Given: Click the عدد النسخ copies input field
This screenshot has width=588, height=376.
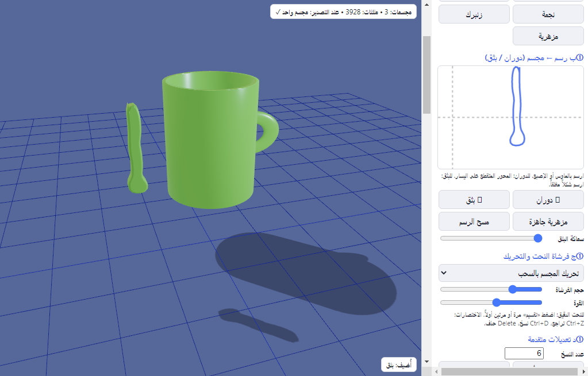Looking at the screenshot, I should point(524,353).
